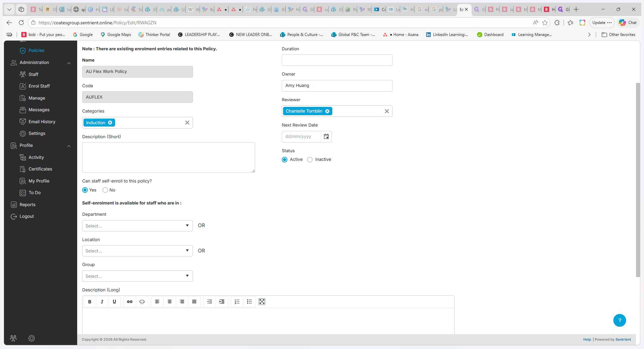644x349 pixels.
Task: Open Reports in the sidebar
Action: click(x=27, y=205)
